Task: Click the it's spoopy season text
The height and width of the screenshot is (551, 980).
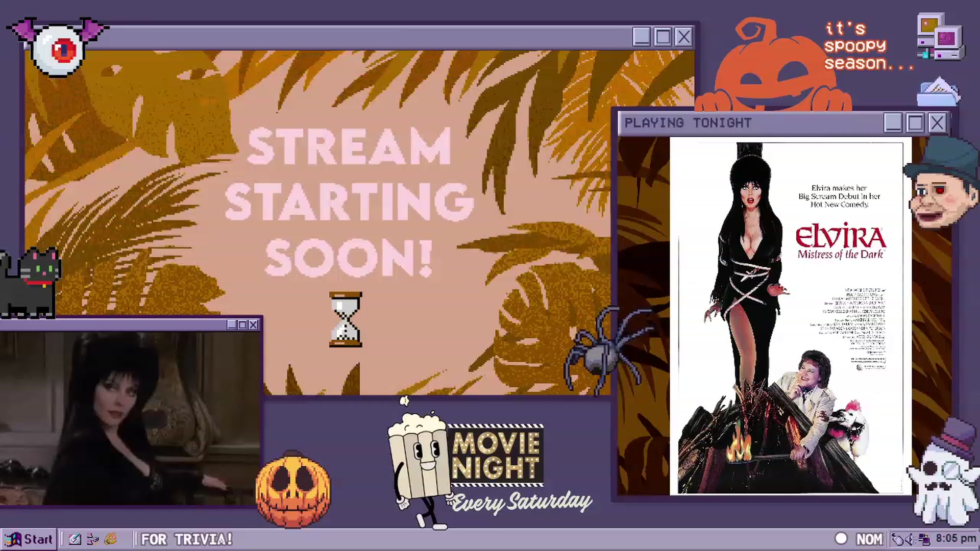Action: coord(868,46)
